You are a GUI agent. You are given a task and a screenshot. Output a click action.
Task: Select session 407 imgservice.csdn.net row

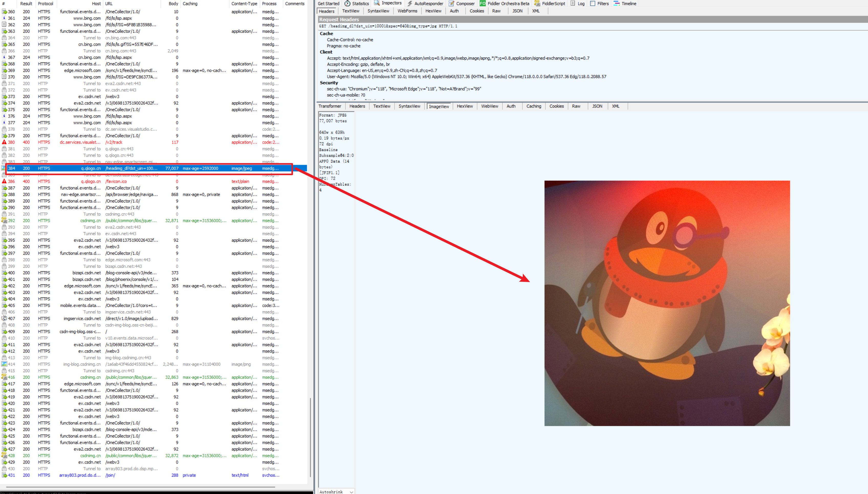(154, 318)
